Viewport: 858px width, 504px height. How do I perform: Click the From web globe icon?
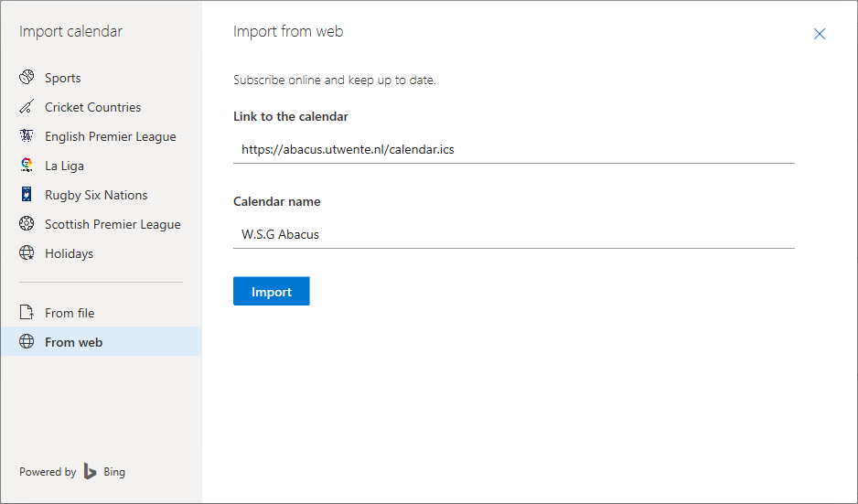(x=27, y=341)
